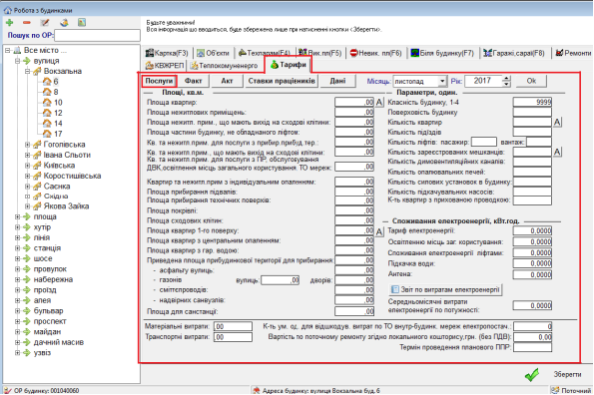The image size is (594, 395).
Task: Click the red minus delete icon
Action: [x=27, y=23]
